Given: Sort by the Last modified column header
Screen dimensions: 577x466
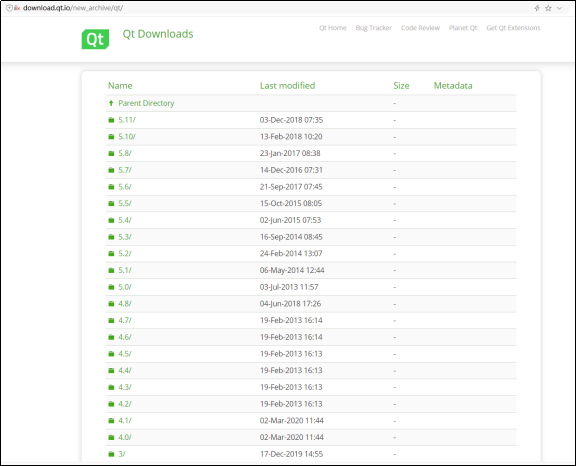Looking at the screenshot, I should tap(287, 86).
